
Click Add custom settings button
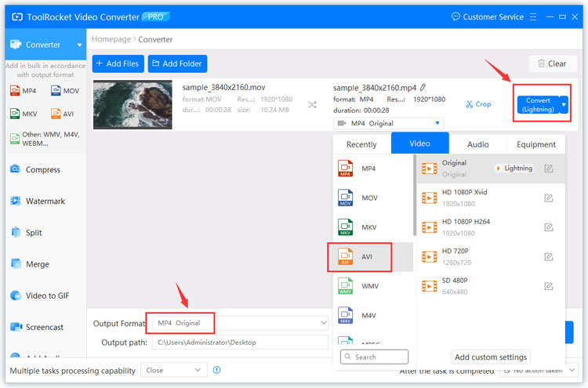pyautogui.click(x=491, y=357)
